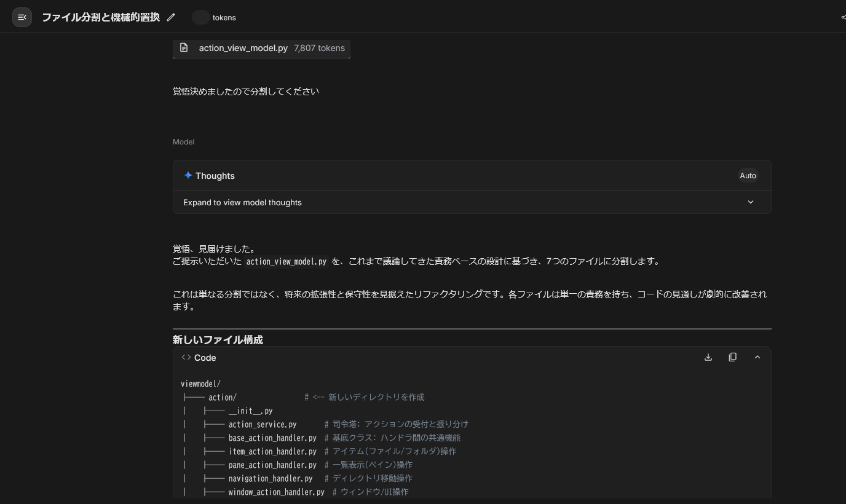Click the 新しいファイル構成 heading
Viewport: 846px width, 504px height.
tap(218, 340)
